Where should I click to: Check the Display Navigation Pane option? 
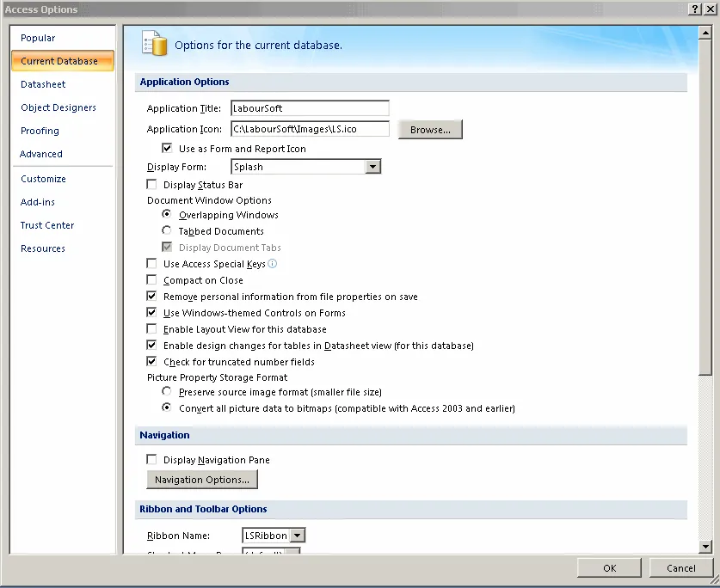152,459
